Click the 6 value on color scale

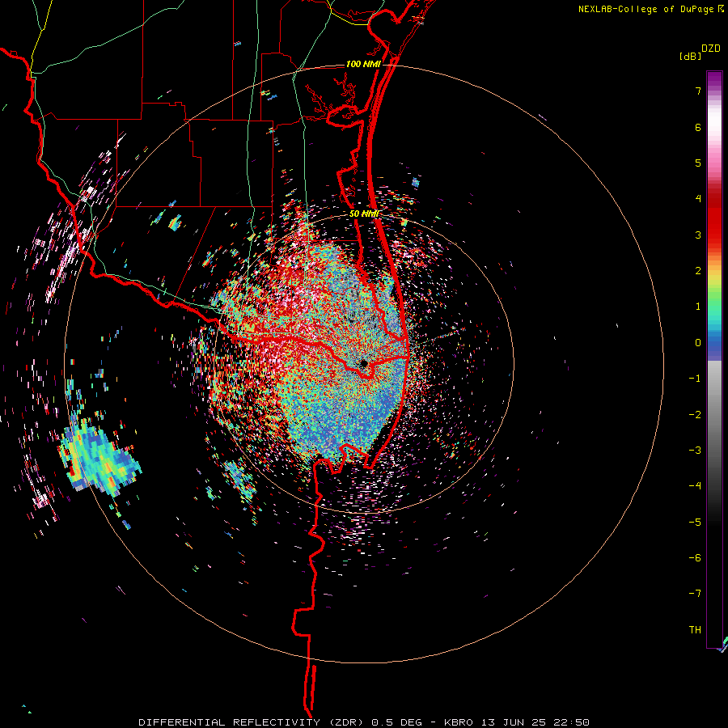coord(698,127)
